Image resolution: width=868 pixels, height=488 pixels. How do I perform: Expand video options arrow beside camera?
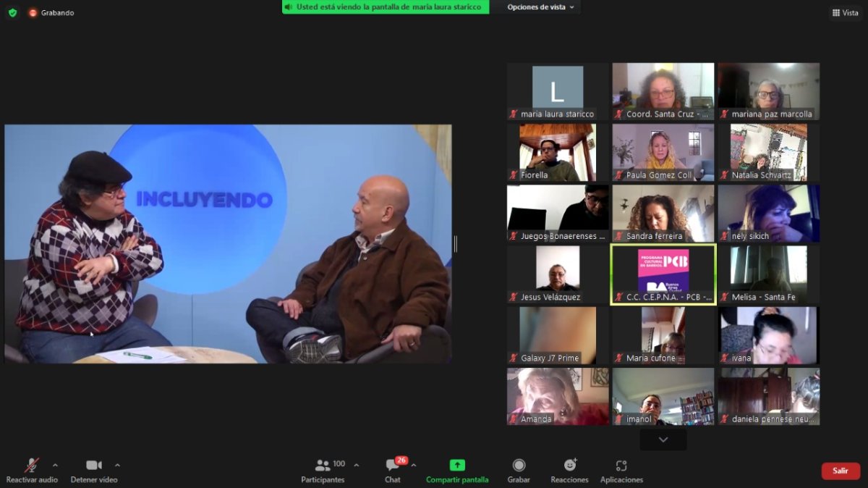point(117,466)
